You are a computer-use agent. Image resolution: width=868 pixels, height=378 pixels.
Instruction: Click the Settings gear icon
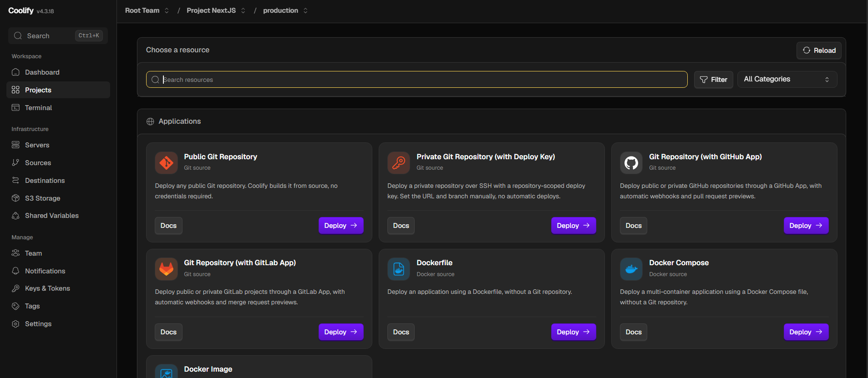15,324
